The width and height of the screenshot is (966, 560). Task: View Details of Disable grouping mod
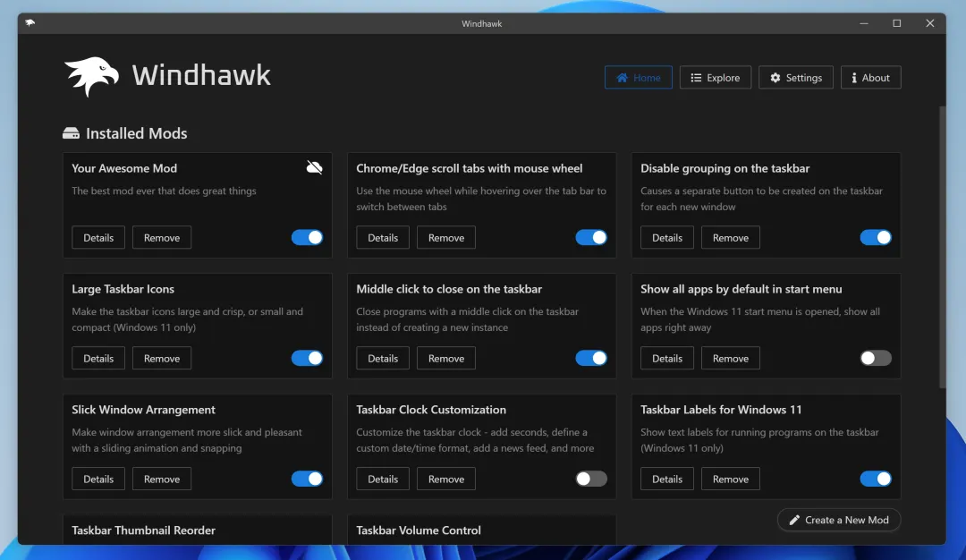[667, 238]
